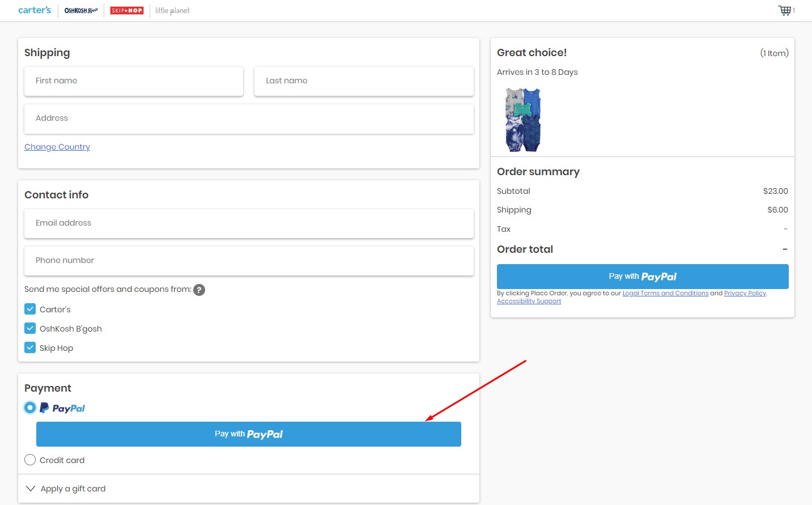This screenshot has height=505, width=812.
Task: Visit the little planet brand logo
Action: 172,10
